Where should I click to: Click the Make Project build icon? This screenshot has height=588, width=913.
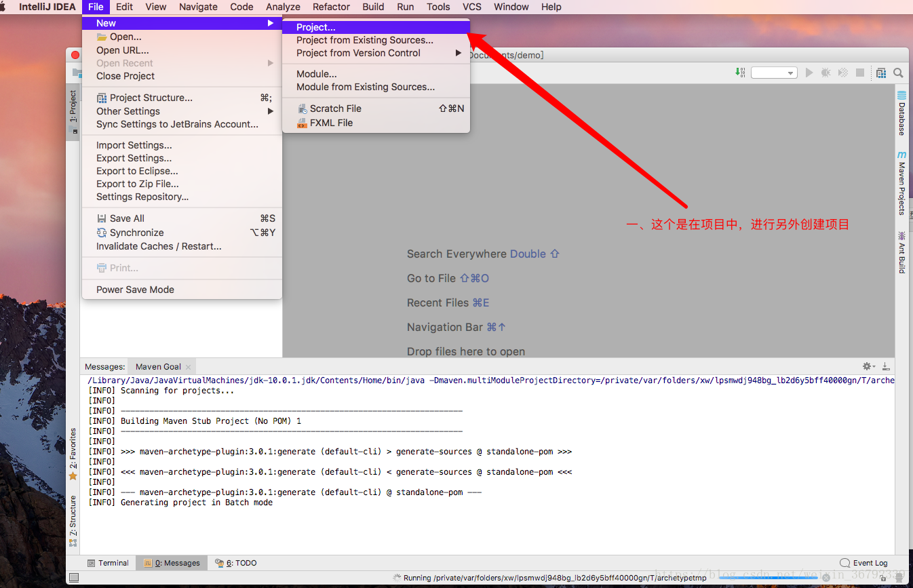coord(740,73)
